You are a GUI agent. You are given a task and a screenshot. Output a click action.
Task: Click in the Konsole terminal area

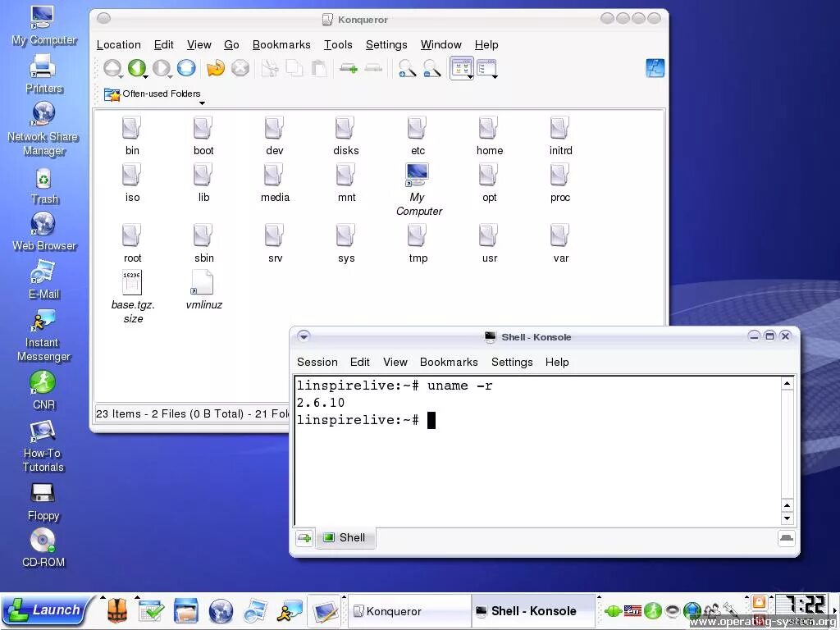tap(537, 452)
